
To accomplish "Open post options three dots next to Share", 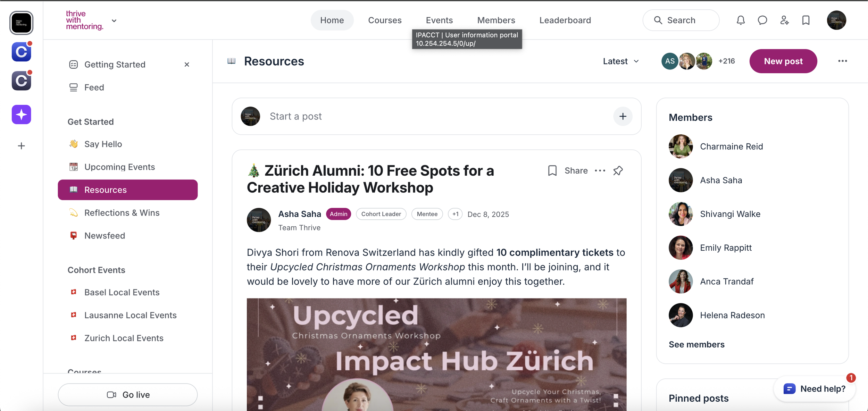I will (600, 170).
